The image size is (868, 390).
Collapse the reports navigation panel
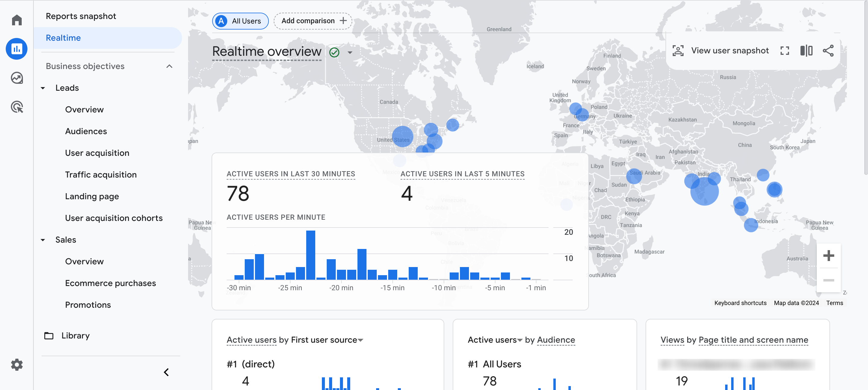166,372
